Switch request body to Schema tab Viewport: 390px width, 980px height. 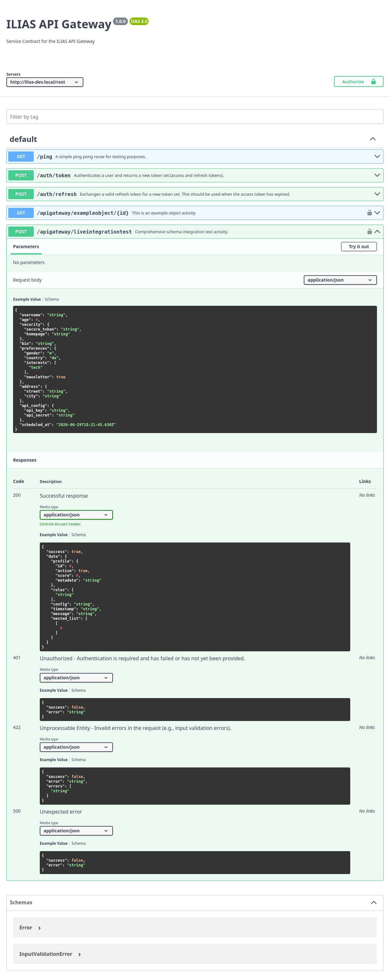tap(52, 299)
